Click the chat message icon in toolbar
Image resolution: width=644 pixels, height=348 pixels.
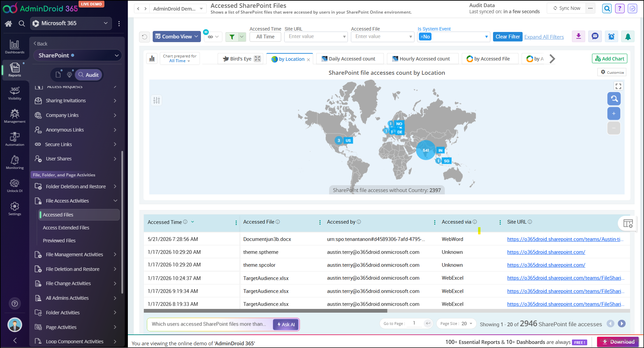595,36
